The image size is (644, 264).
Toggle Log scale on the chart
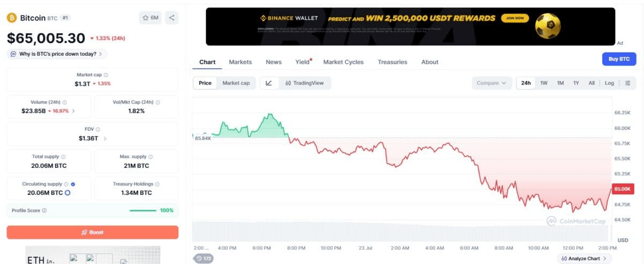point(609,83)
